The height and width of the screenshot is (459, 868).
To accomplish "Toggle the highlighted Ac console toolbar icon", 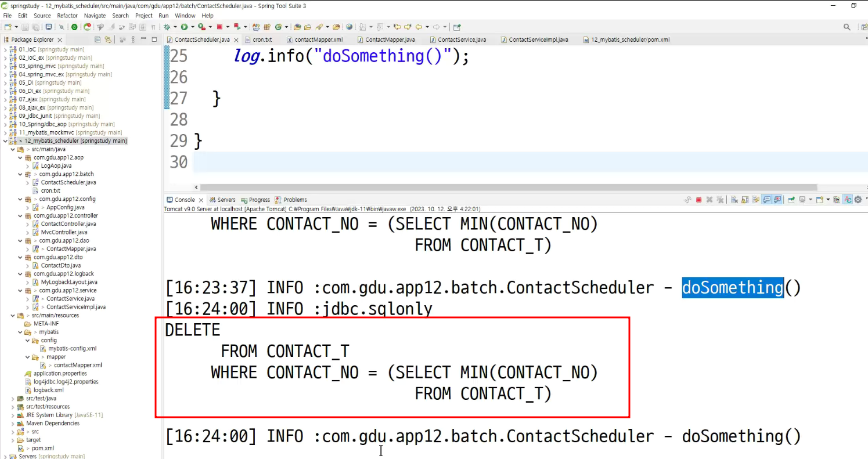I will [x=848, y=200].
